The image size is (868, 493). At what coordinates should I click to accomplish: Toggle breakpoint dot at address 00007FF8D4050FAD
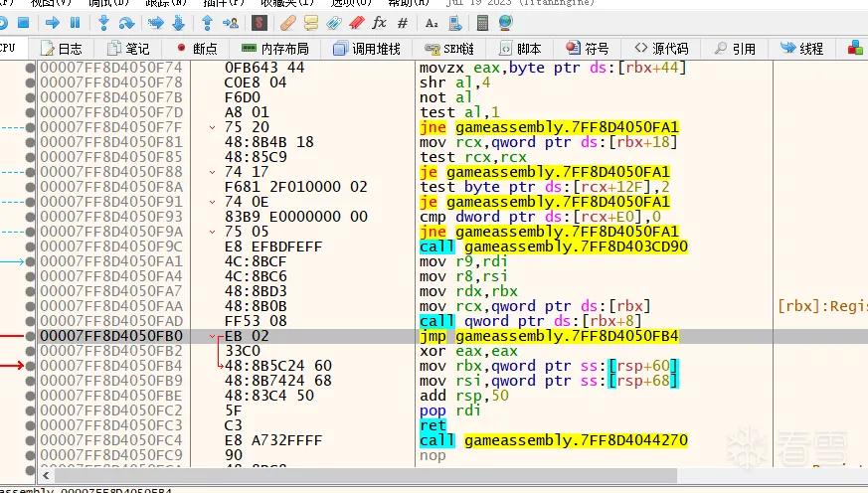[30, 321]
